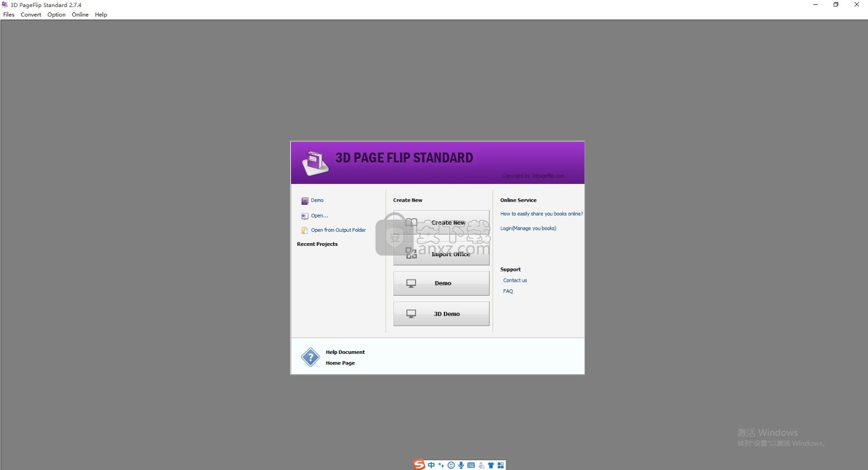Open the Contact us support link
Viewport: 868px width, 470px height.
click(x=515, y=281)
